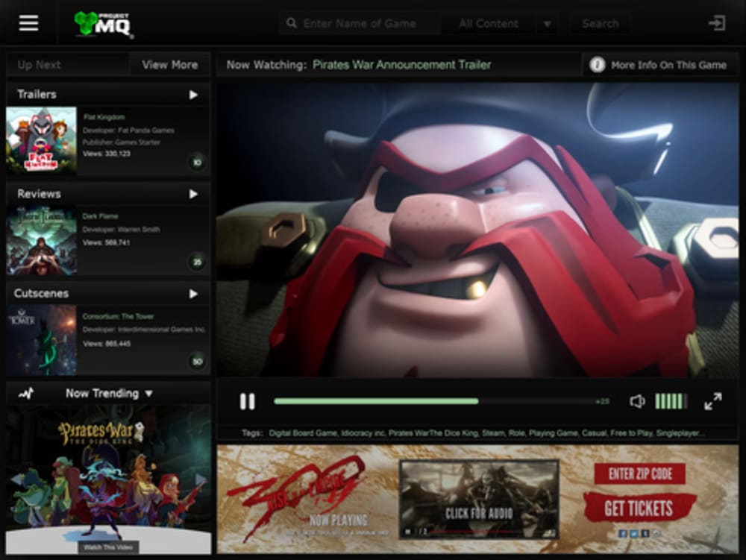Click the dropdown arrow next to All Content
The height and width of the screenshot is (560, 746).
547,24
